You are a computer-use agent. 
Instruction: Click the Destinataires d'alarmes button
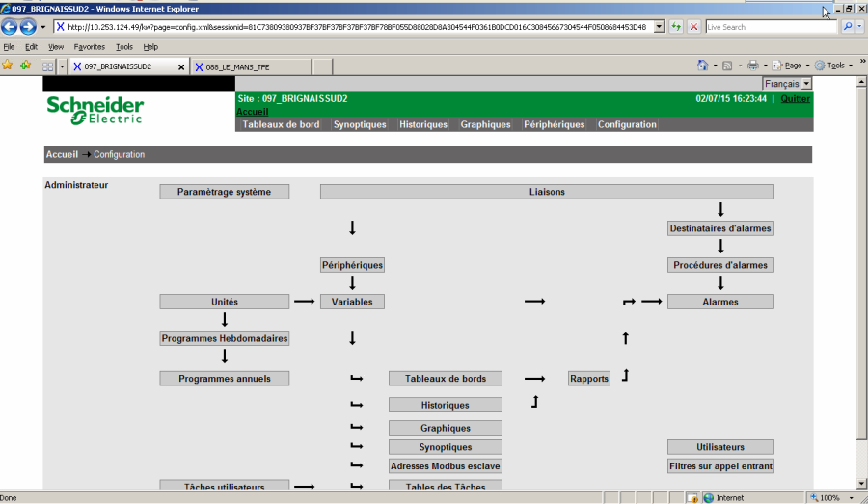[x=720, y=228]
